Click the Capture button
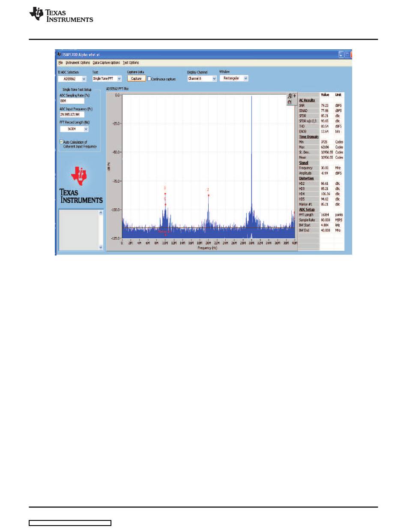The width and height of the screenshot is (407, 532). point(136,78)
